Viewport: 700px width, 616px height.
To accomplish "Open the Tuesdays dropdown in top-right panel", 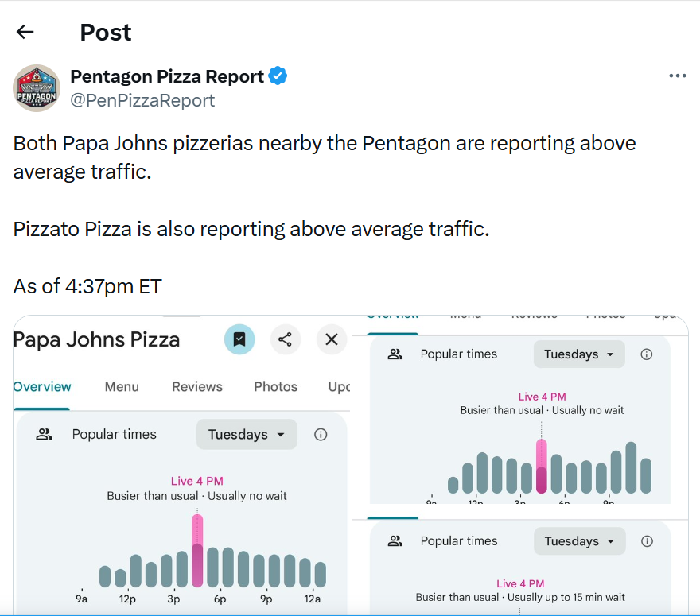I will [579, 354].
